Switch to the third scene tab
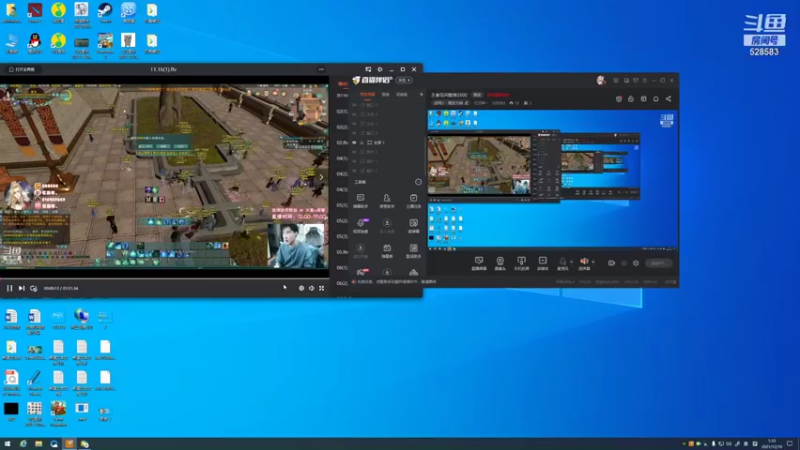 click(x=402, y=94)
